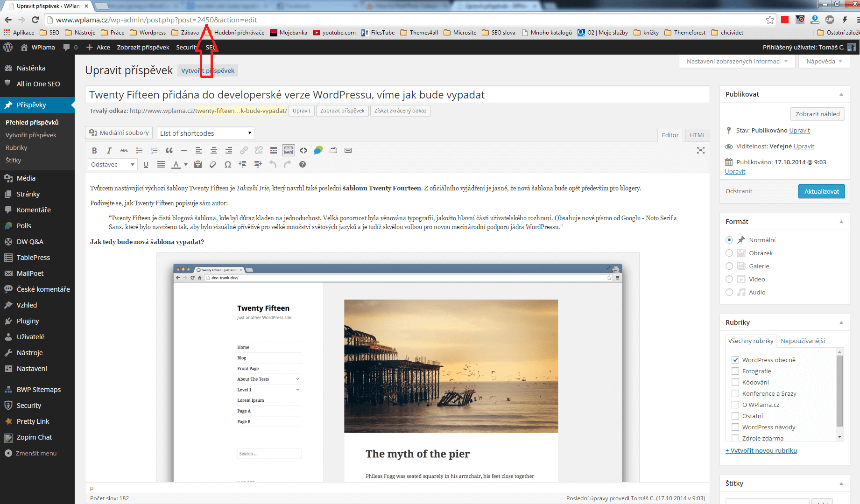Switch to HTML editor tab

[x=698, y=135]
